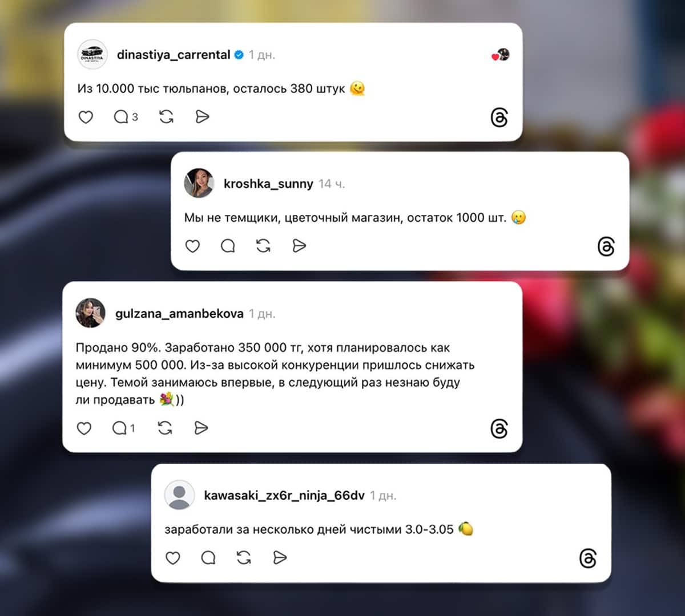Image resolution: width=685 pixels, height=616 pixels.
Task: Open dinastiya_carrental profile via username
Action: click(174, 55)
